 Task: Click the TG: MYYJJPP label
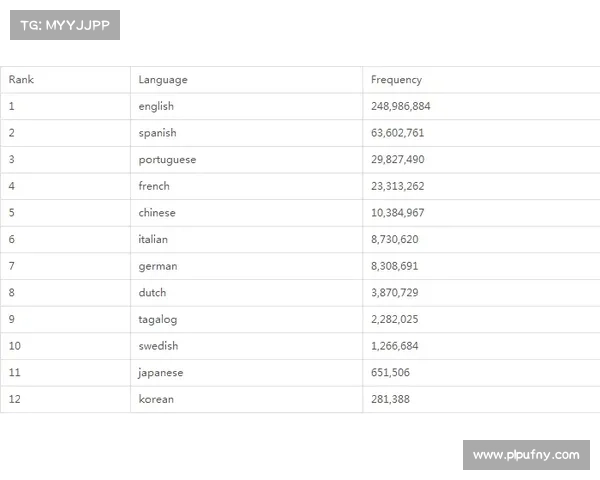pos(64,25)
